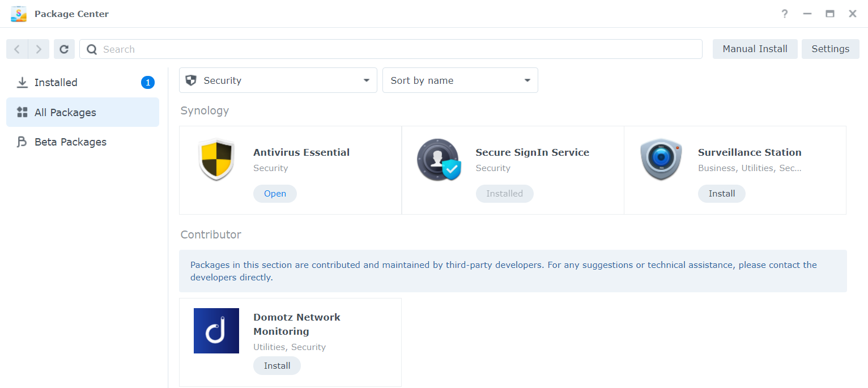This screenshot has height=388, width=868.
Task: Click the Secure SignIn Service icon
Action: pos(439,160)
